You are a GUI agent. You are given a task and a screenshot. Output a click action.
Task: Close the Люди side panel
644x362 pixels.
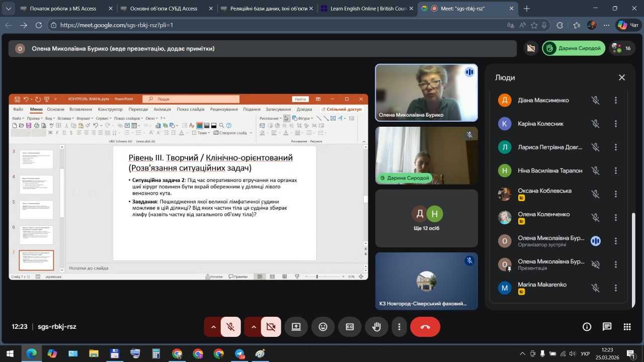tap(622, 77)
